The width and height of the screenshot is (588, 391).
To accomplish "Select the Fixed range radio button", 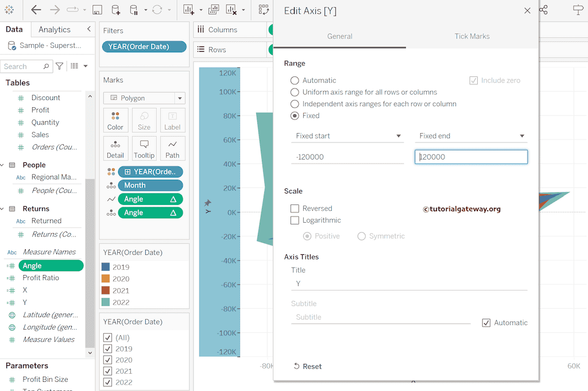I will point(295,115).
